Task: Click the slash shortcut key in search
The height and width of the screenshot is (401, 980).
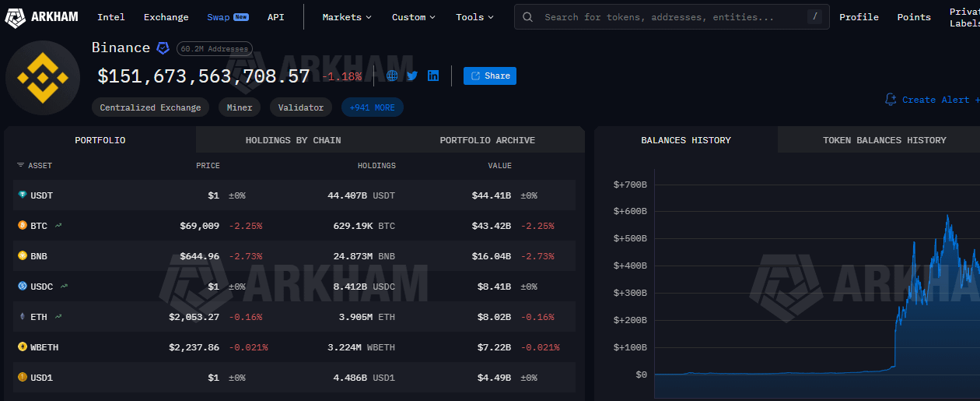Action: pyautogui.click(x=814, y=16)
